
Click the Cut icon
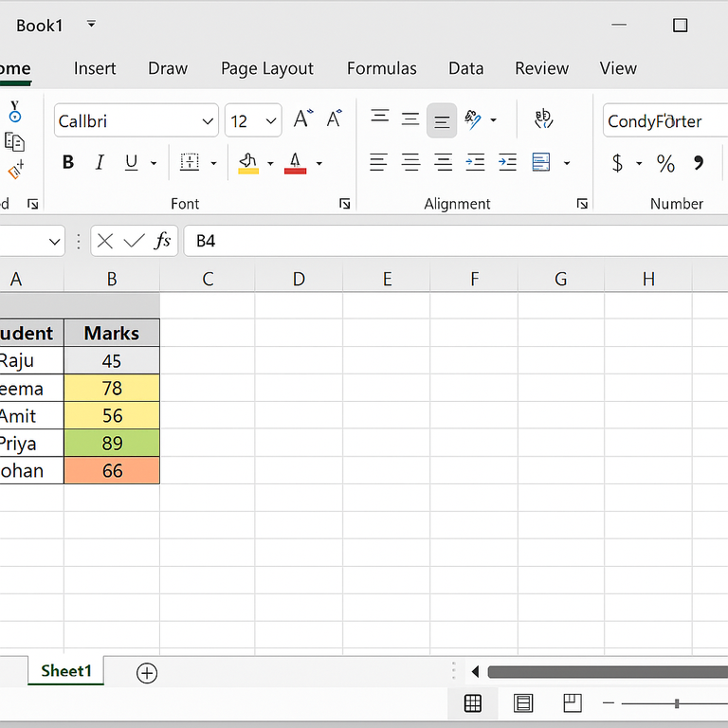pos(15,112)
